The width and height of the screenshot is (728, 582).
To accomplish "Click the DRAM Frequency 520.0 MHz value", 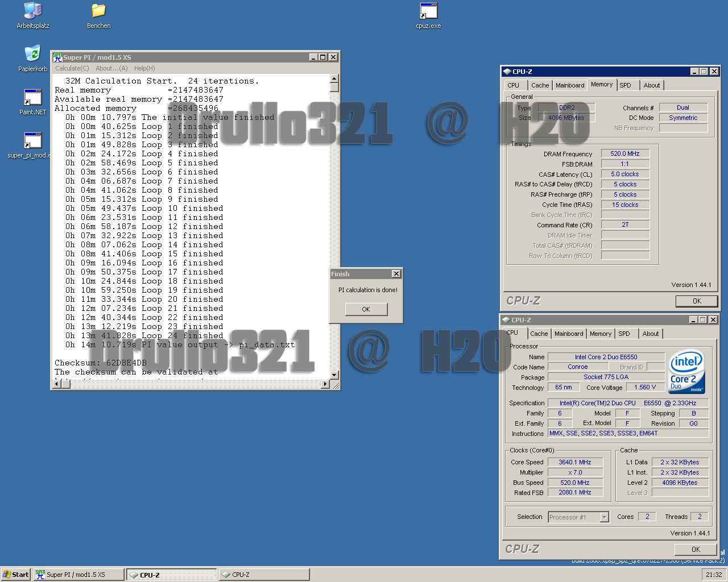I will point(625,153).
